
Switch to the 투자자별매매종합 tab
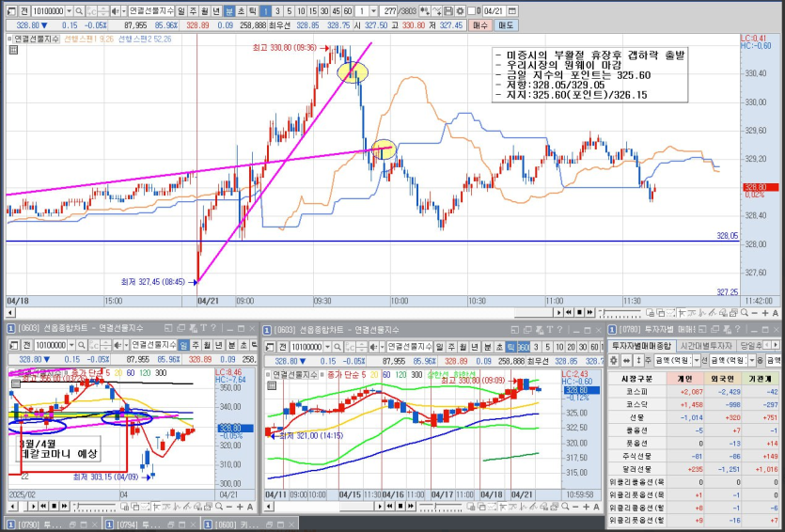[x=641, y=346]
